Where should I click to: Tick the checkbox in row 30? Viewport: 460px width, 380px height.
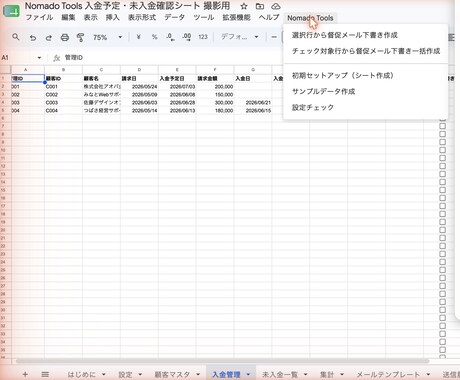[x=443, y=310]
